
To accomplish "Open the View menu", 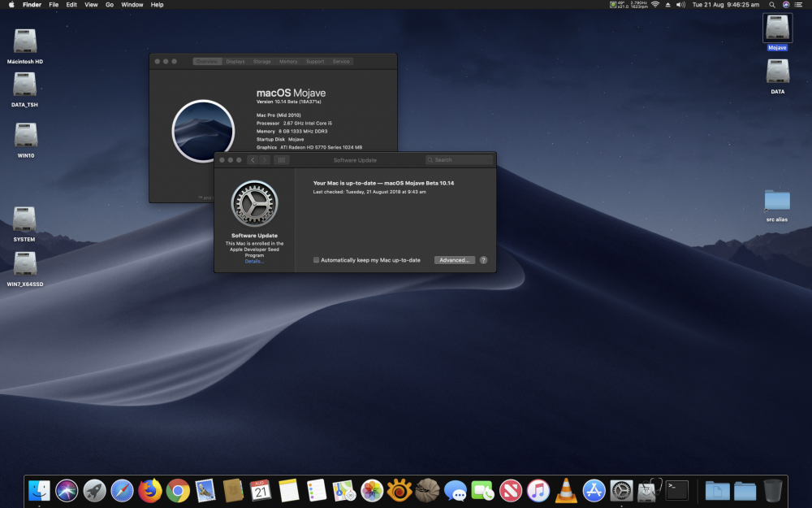I will pyautogui.click(x=91, y=5).
